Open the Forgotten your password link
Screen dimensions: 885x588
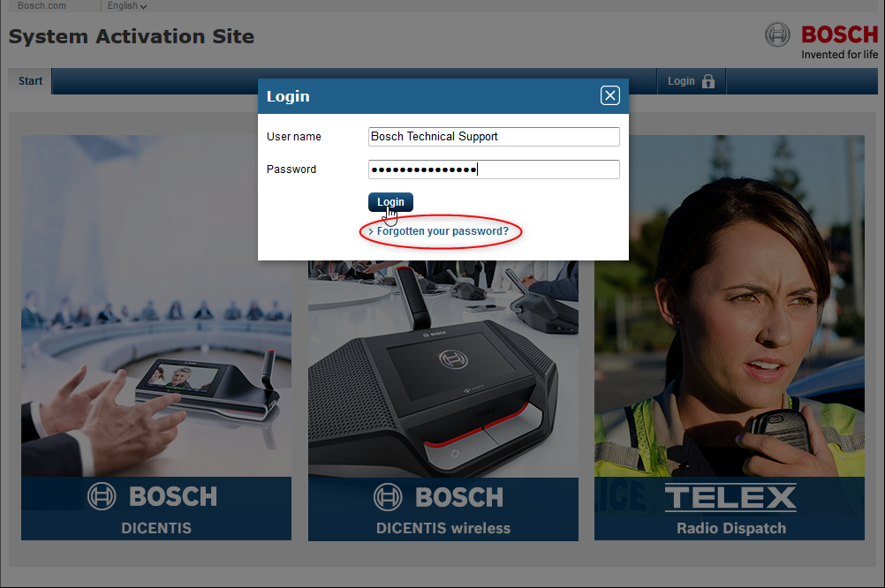coord(442,231)
